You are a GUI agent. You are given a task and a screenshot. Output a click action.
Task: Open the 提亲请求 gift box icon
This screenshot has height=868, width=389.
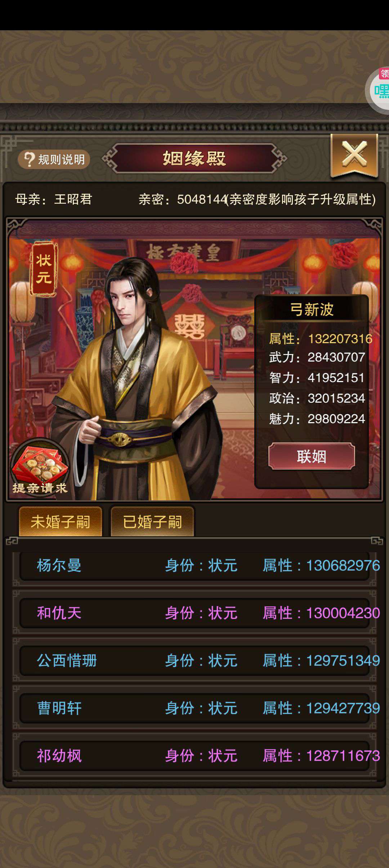click(x=40, y=468)
